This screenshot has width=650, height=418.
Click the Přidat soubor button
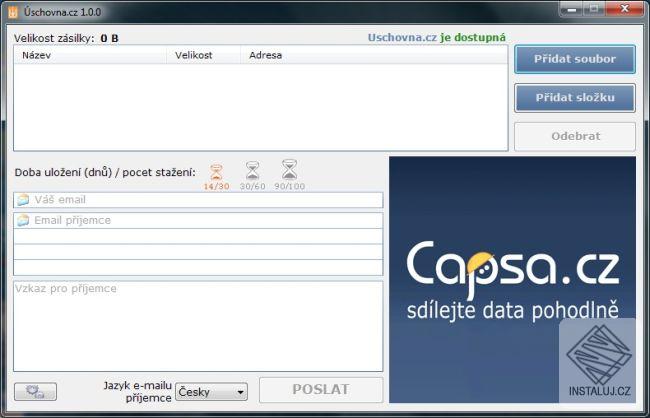click(x=575, y=59)
